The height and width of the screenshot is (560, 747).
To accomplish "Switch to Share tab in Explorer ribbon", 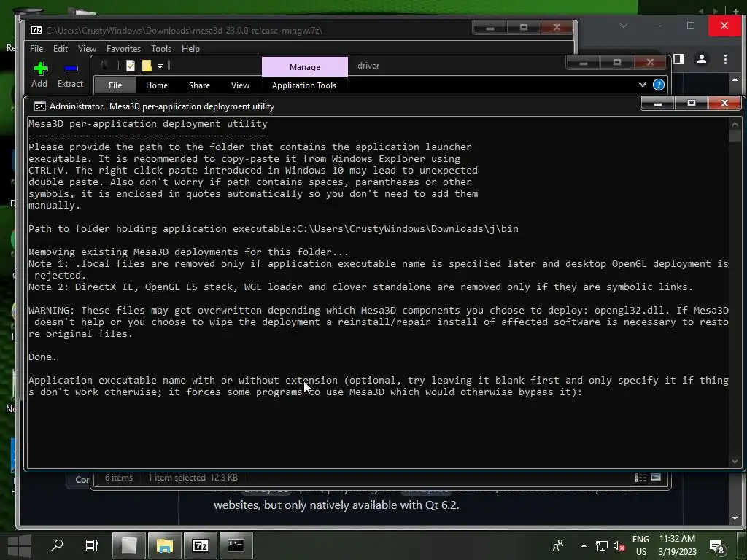I will (x=199, y=85).
